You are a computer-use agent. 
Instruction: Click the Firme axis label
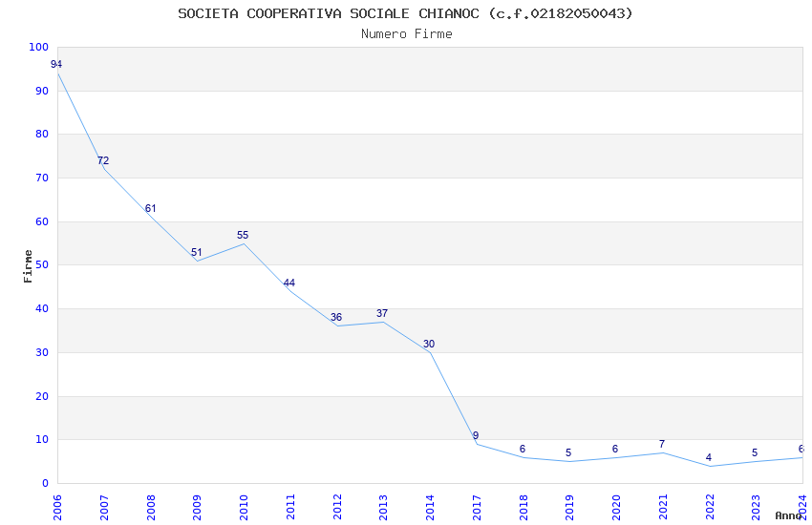pyautogui.click(x=28, y=266)
